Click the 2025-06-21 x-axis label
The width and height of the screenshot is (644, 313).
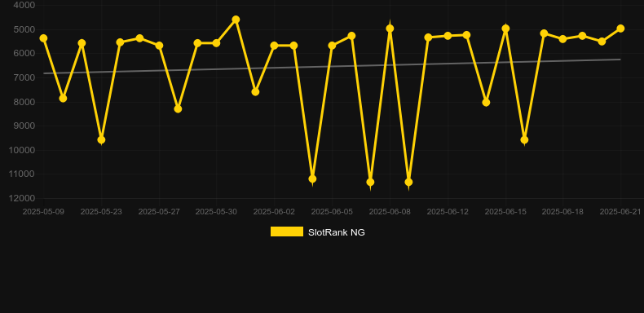click(620, 212)
